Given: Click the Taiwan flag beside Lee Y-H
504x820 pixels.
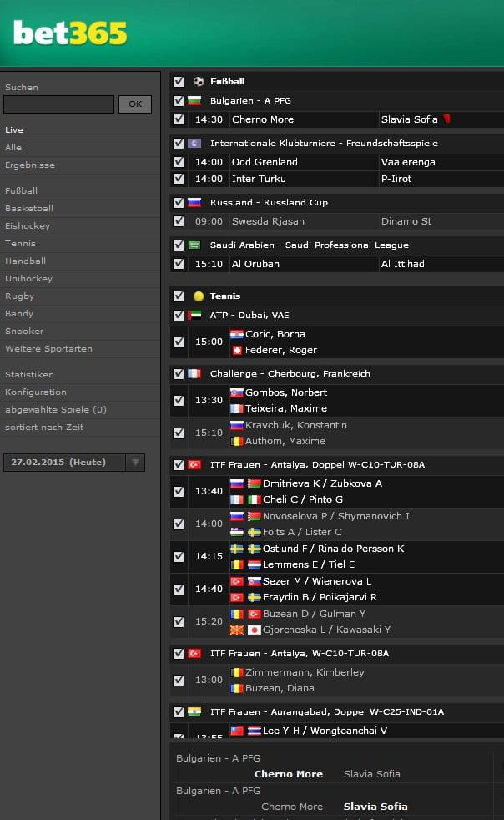Looking at the screenshot, I should (237, 731).
